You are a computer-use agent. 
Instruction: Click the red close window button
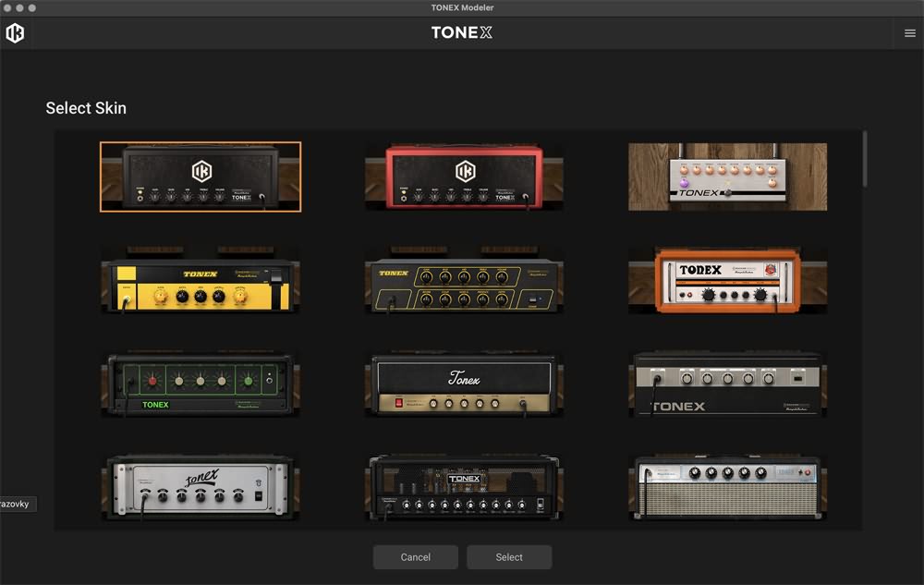(7, 7)
